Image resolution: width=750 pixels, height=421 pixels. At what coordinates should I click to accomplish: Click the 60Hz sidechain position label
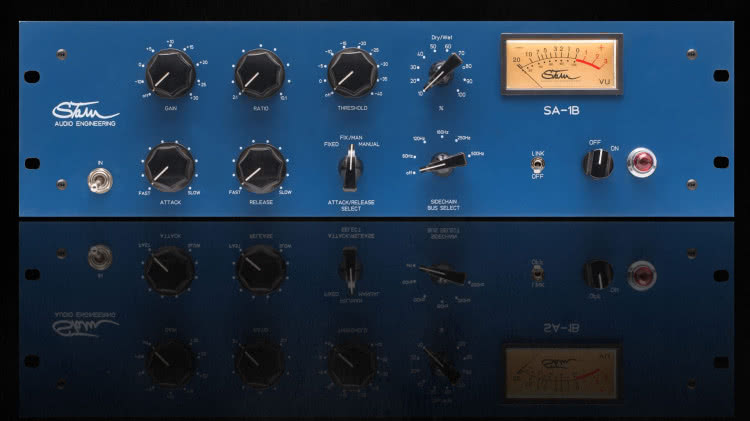408,156
